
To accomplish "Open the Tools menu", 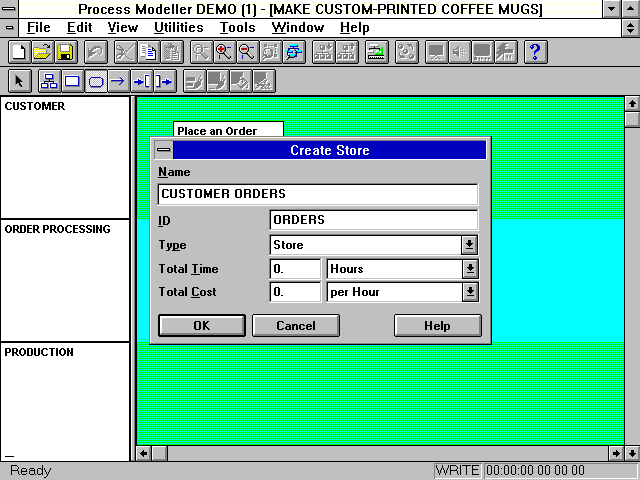I will [237, 28].
